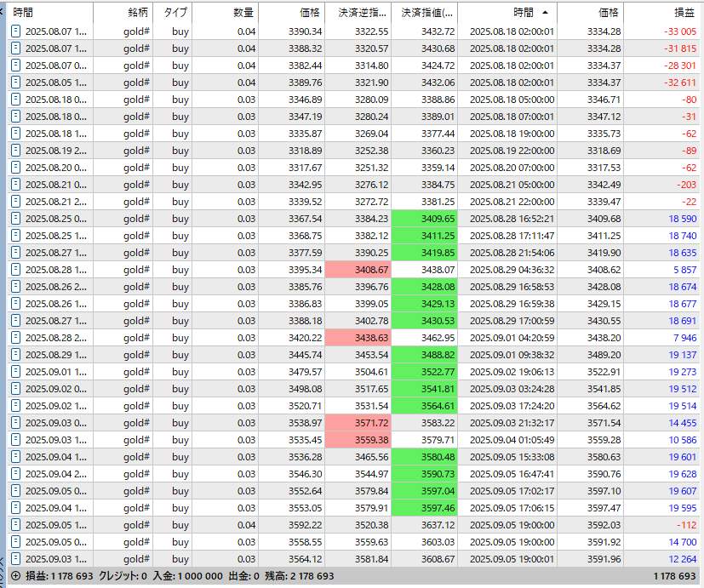This screenshot has height=588, width=704.
Task: Click the クレジット: 0 summary text
Action: (123, 576)
